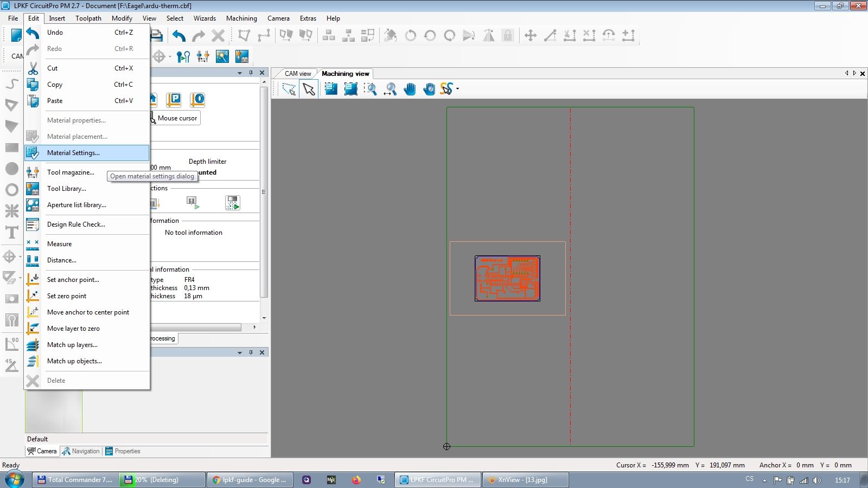Choose Set anchor point menu entry
868x488 pixels.
[x=87, y=280]
